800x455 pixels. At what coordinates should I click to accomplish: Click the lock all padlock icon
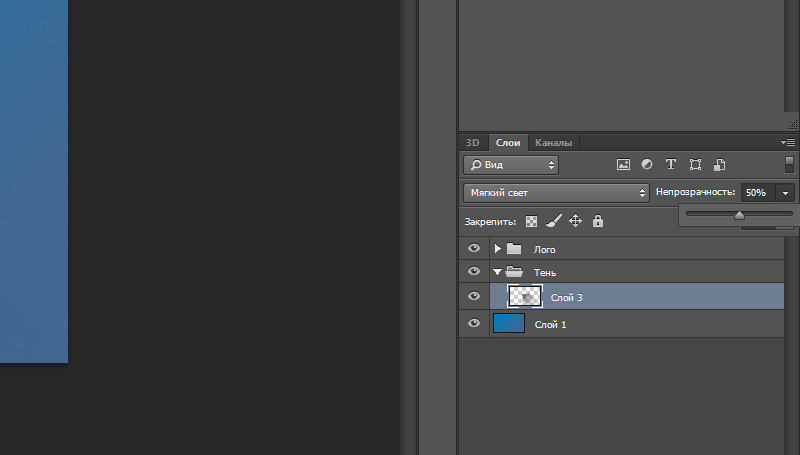click(x=598, y=221)
